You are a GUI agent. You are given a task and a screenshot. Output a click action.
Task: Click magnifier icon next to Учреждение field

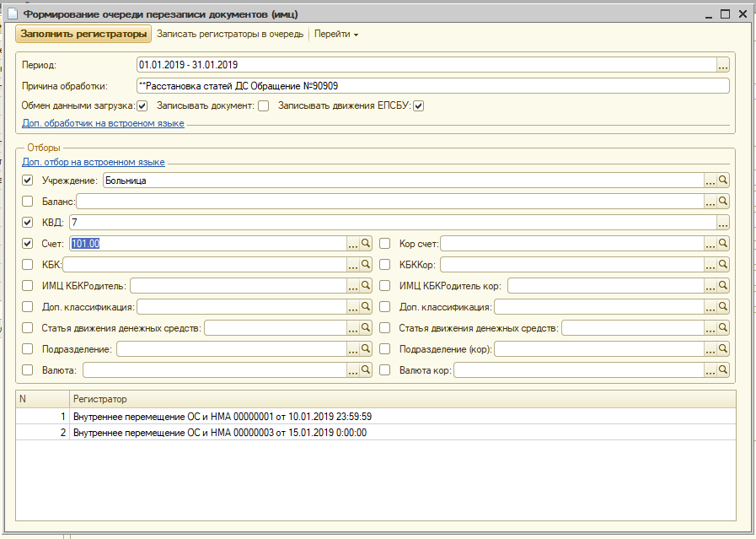[x=723, y=181]
